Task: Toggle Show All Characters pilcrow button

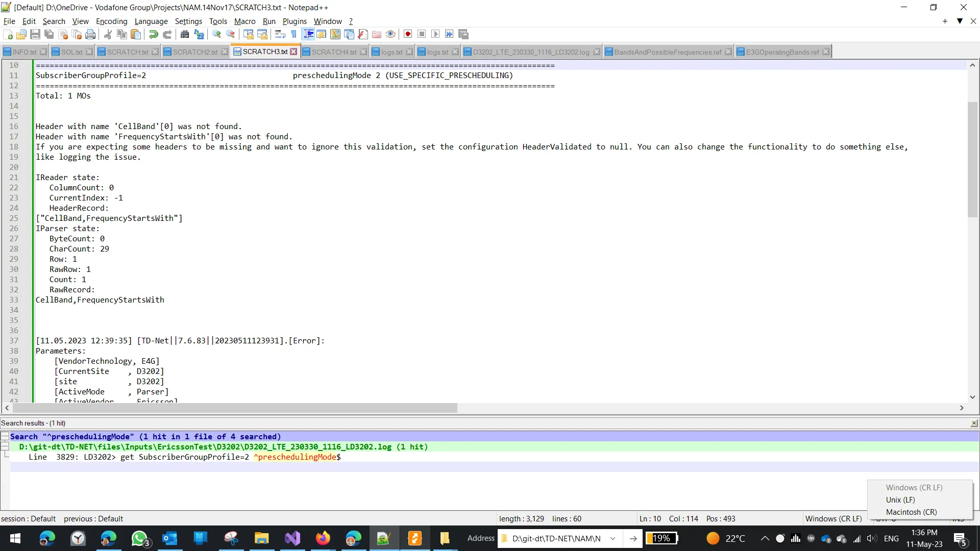Action: [x=294, y=34]
